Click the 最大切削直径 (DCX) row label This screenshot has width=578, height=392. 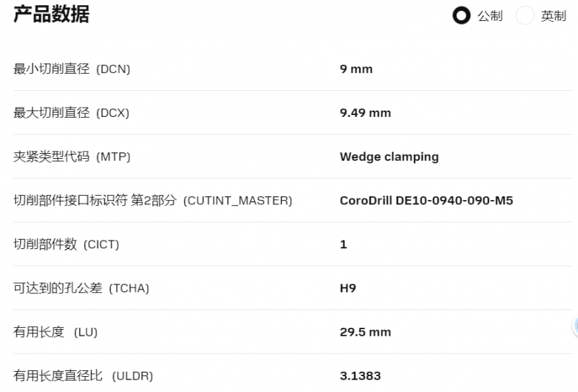71,113
